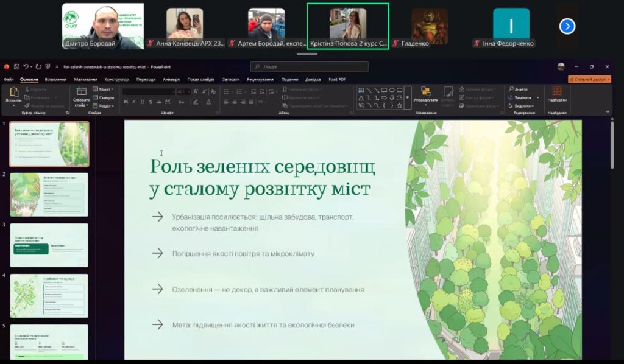
Task: Open the Layout (Макет) dropdown
Action: (x=105, y=89)
